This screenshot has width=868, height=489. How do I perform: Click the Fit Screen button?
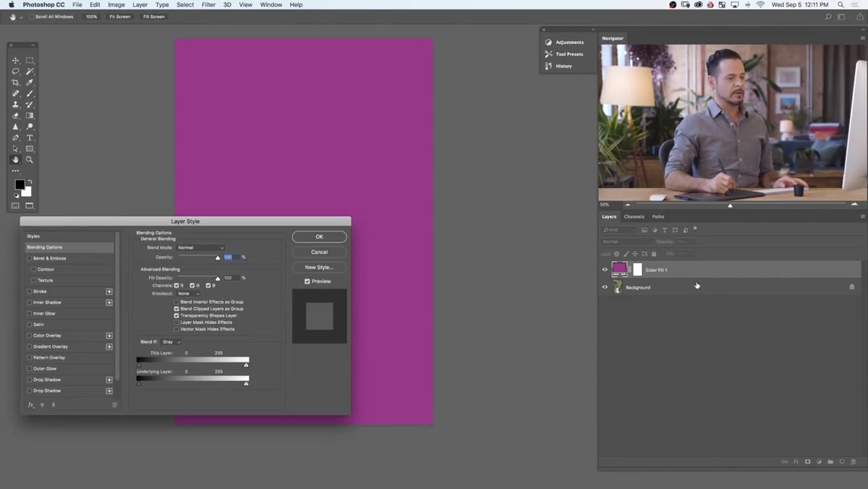[119, 17]
